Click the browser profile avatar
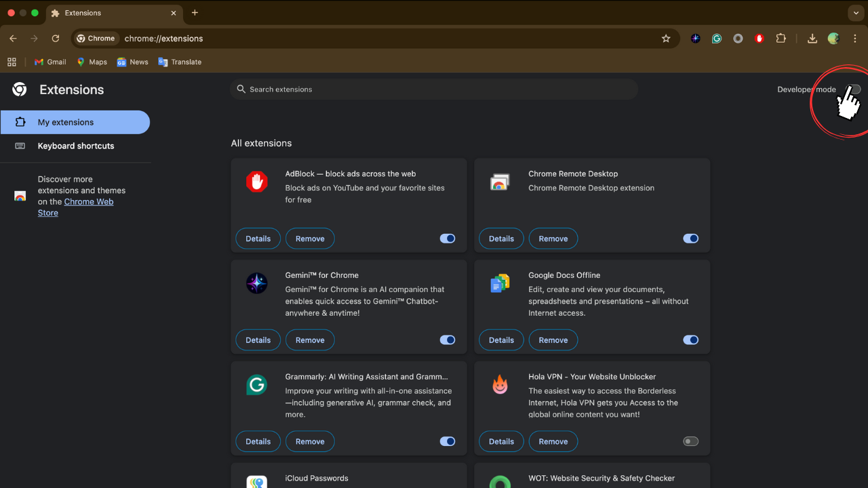868x488 pixels. (833, 39)
